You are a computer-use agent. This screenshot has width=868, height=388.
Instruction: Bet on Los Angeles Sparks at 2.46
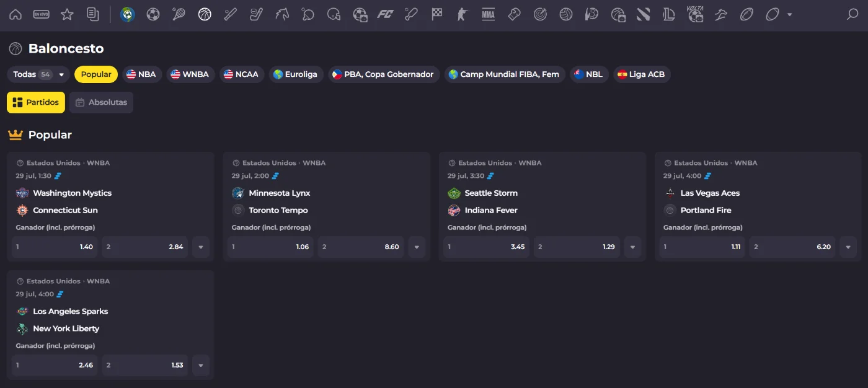(x=55, y=365)
